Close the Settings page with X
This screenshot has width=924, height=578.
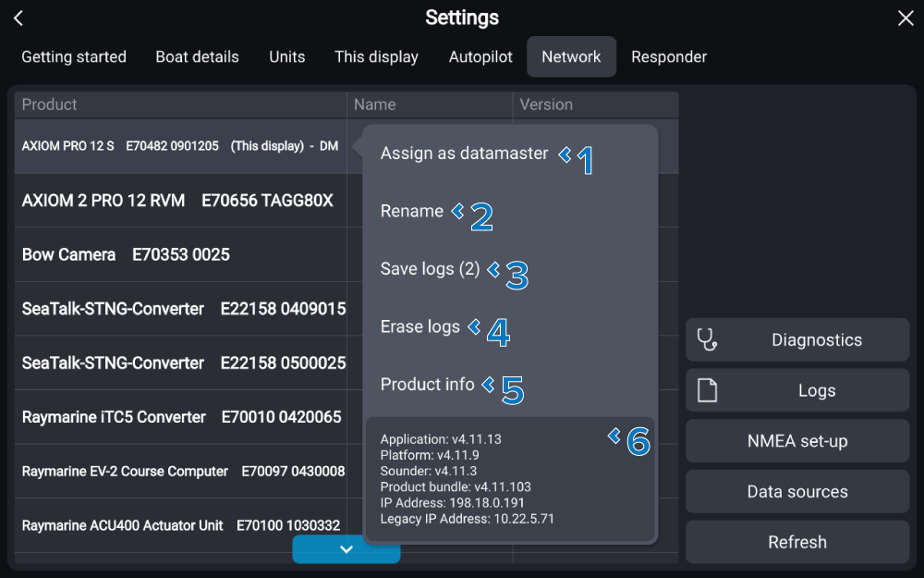tap(906, 18)
